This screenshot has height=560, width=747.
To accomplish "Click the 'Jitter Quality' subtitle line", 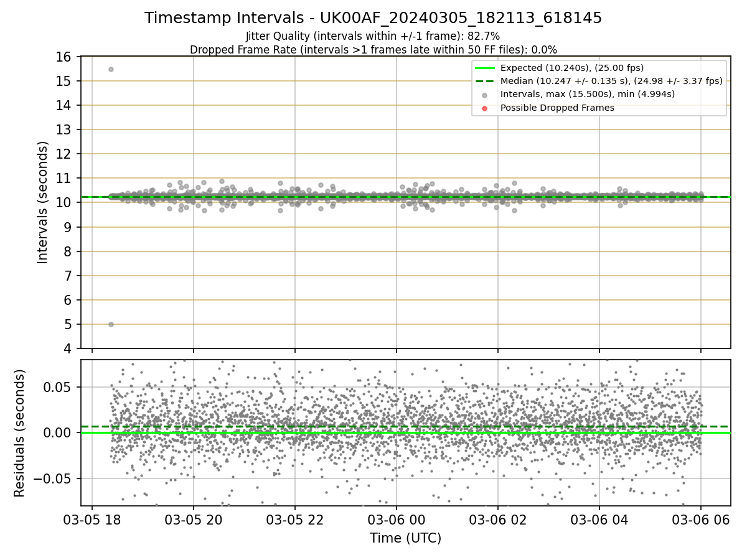I will pos(373,36).
